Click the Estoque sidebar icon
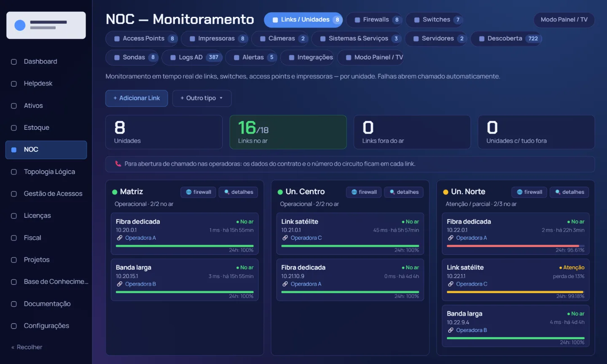 14,128
